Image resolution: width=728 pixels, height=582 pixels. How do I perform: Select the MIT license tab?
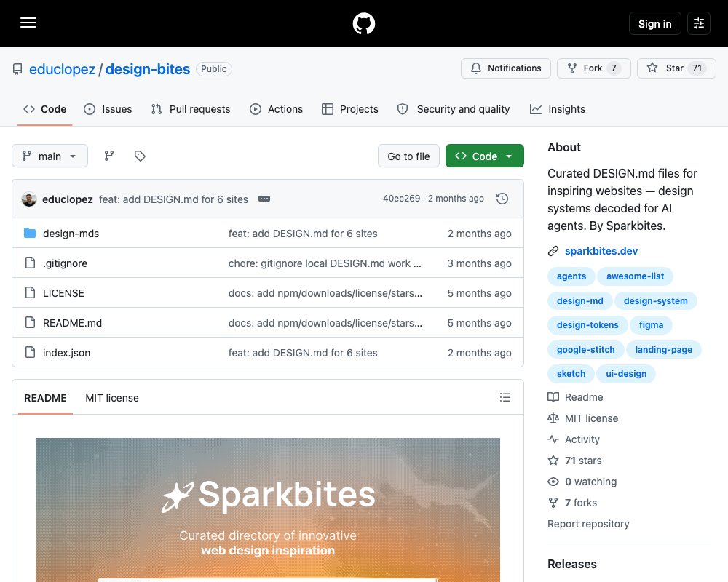click(112, 398)
